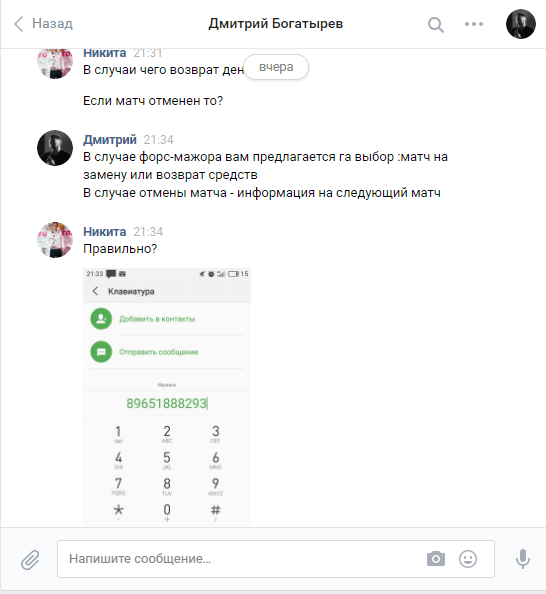Click the microphone voice message icon

point(523,559)
